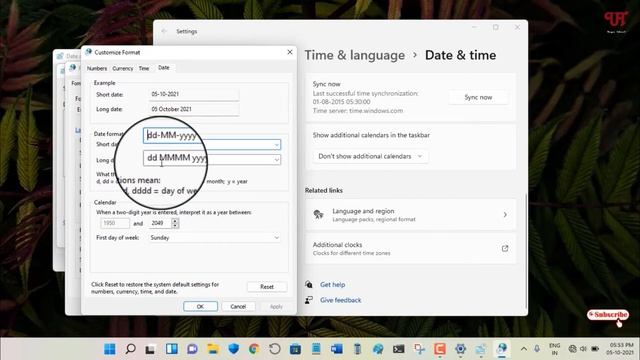Open external link icon for Additional clocks

tap(505, 248)
